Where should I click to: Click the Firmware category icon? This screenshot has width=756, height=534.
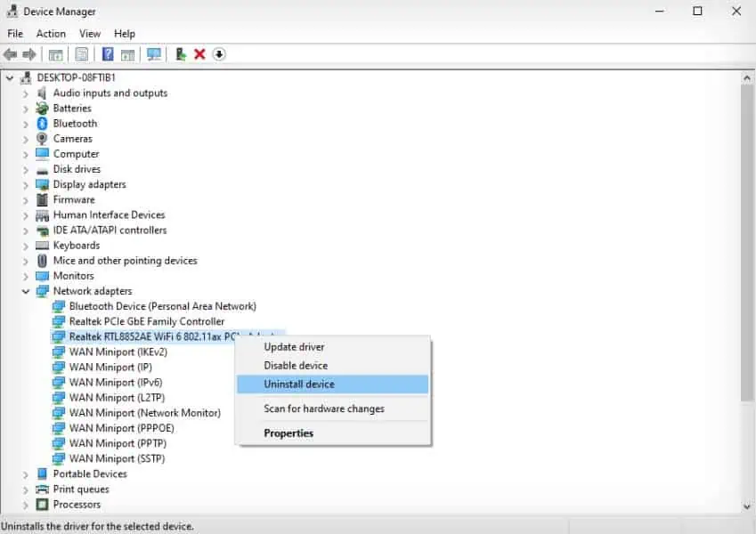43,199
